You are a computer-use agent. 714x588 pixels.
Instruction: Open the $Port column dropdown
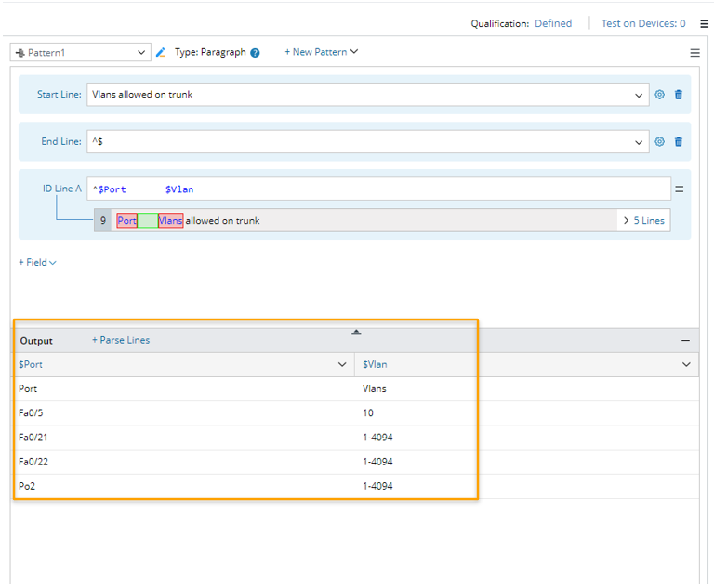(341, 365)
